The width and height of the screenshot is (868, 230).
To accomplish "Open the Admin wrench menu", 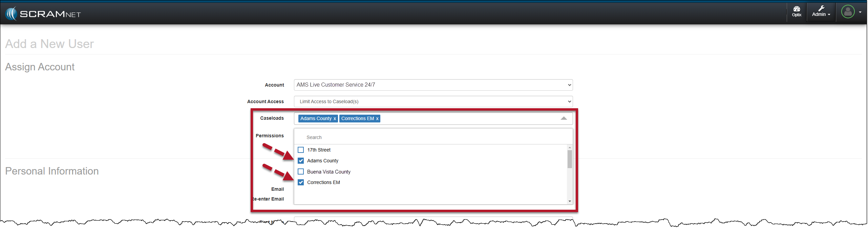I will point(821,11).
